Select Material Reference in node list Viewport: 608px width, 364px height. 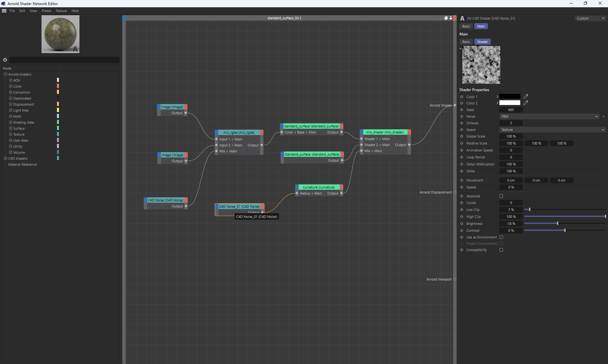click(22, 164)
